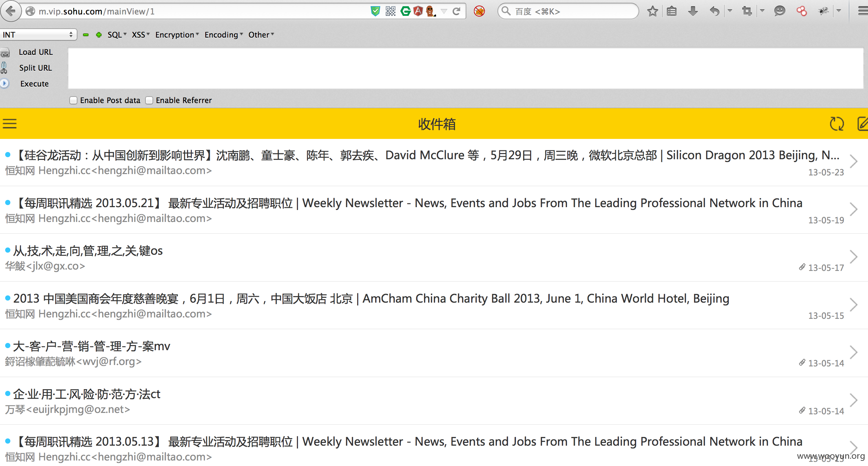Open the email from euijrkpjmg@oz.net

click(434, 401)
